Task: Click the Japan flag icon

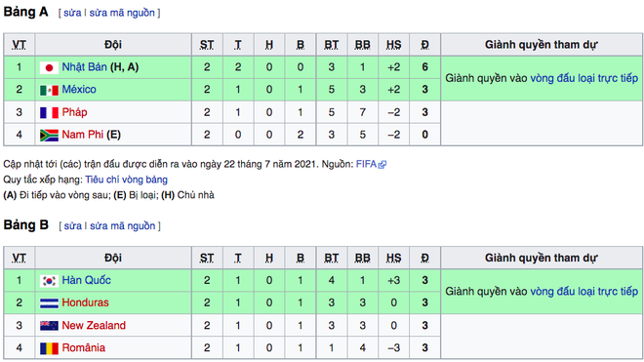Action: pos(49,67)
